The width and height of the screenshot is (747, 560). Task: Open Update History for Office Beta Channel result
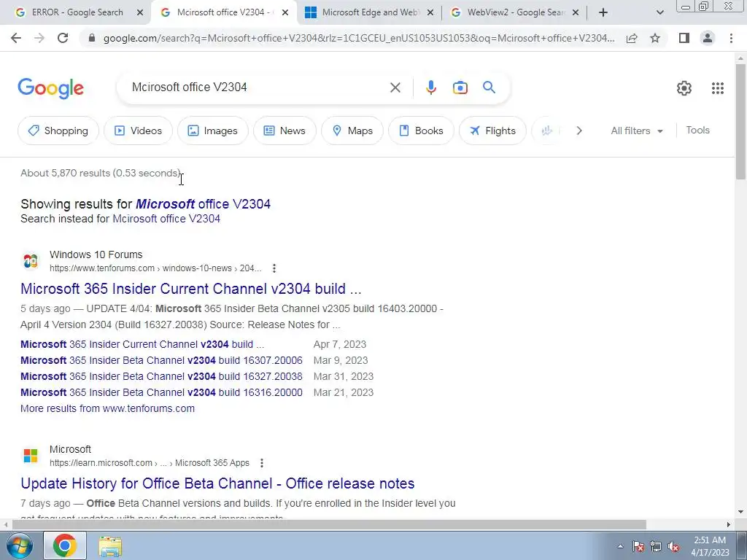pos(217,483)
